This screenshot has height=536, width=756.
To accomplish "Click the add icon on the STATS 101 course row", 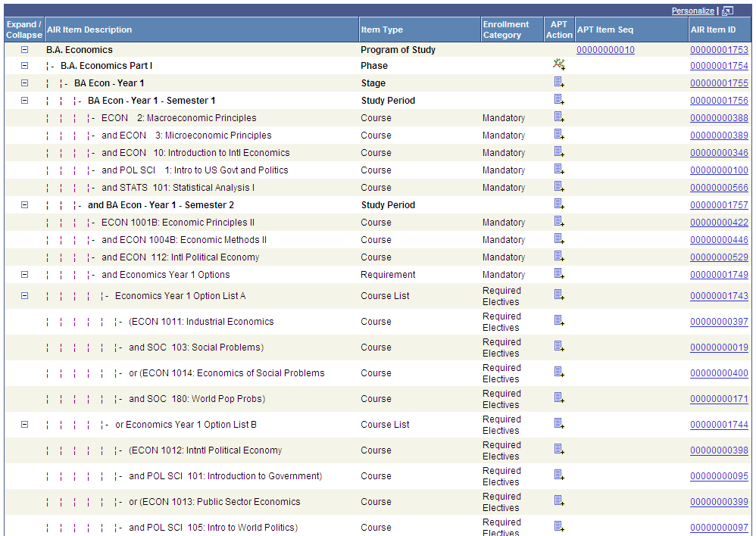I will tap(559, 187).
